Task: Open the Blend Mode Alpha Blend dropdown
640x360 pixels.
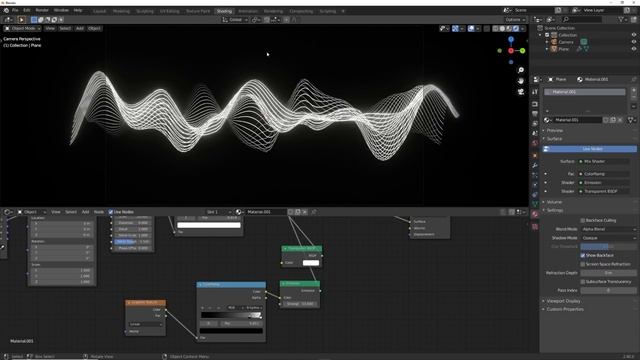Action: coord(608,229)
